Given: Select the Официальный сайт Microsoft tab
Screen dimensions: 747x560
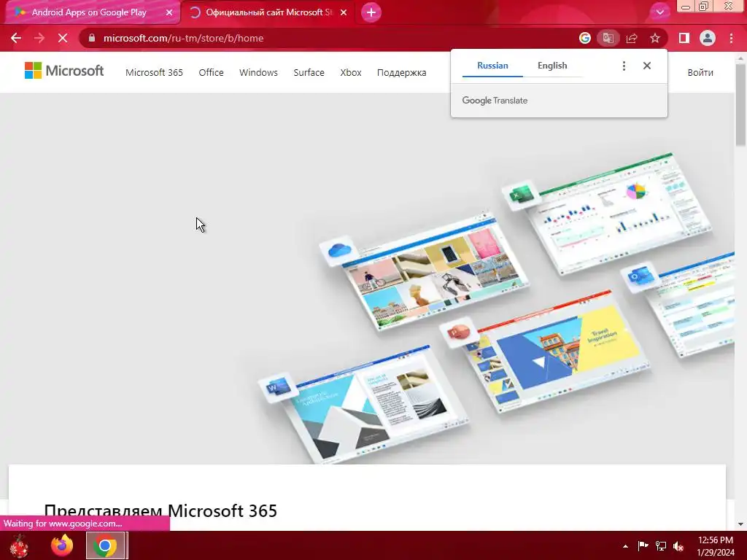Looking at the screenshot, I should click(268, 12).
